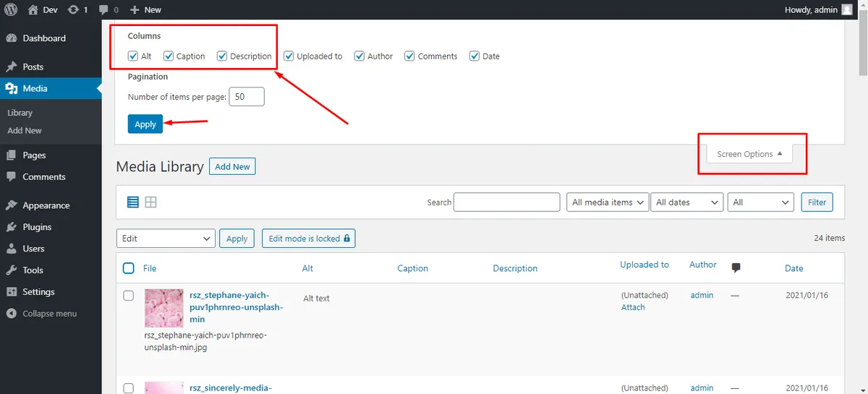Click the Attach link in the first row
Screen dimensions: 868x394
(633, 307)
